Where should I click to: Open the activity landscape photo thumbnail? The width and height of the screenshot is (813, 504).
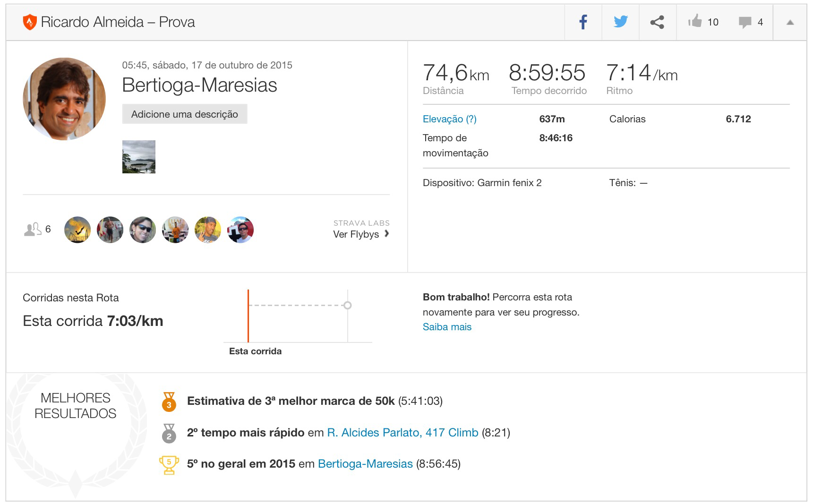(139, 157)
